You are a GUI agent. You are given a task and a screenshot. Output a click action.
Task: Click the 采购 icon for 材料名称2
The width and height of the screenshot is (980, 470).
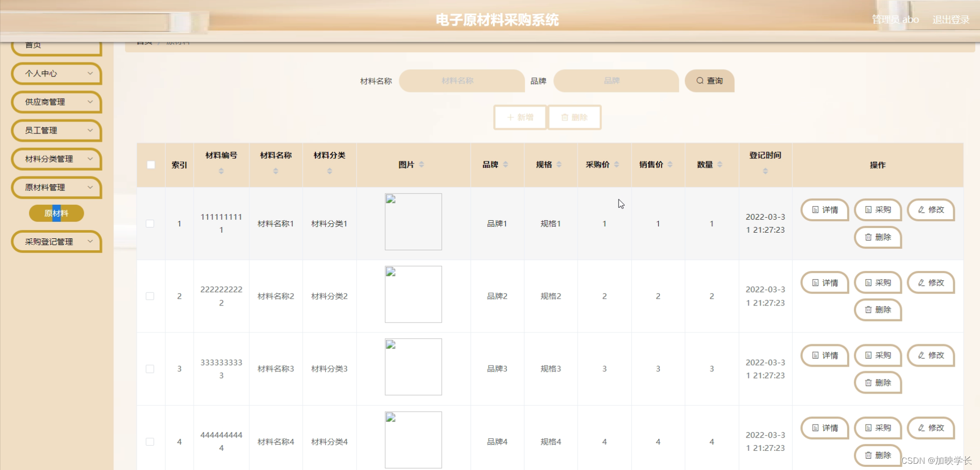point(868,283)
